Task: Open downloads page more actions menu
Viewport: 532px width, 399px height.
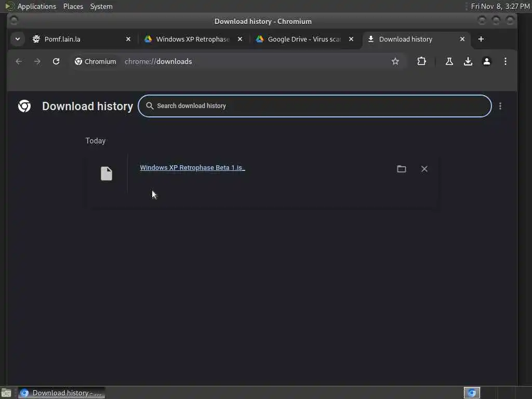Action: click(x=500, y=106)
